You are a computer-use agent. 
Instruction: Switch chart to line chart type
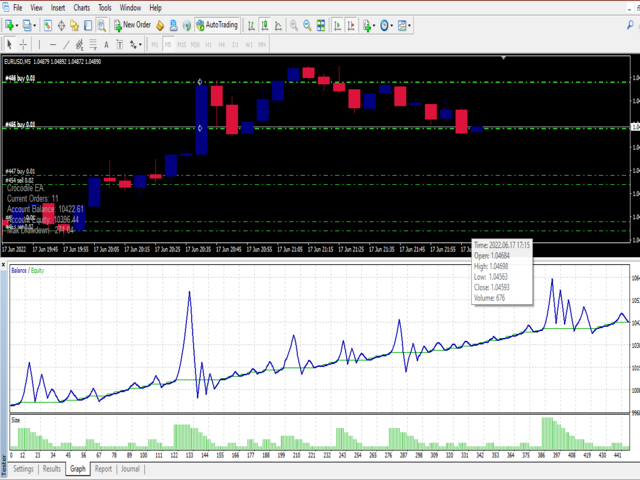[278, 26]
